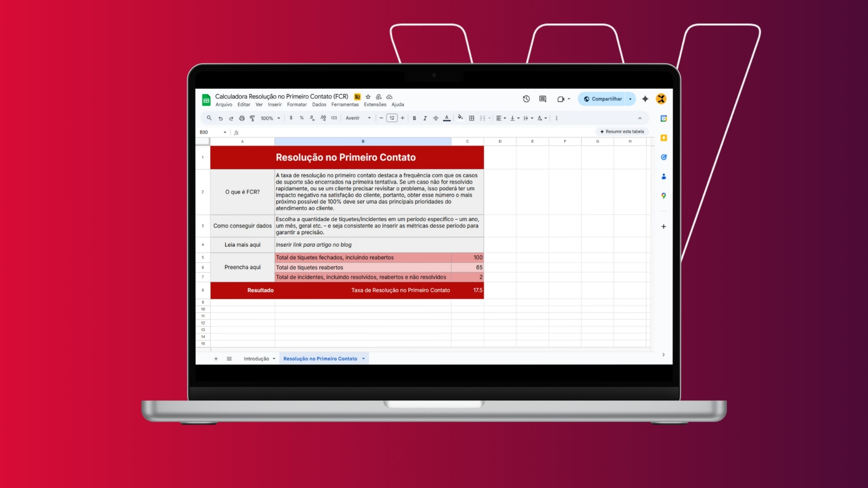Open version history clock icon
The height and width of the screenshot is (488, 868).
click(x=526, y=99)
